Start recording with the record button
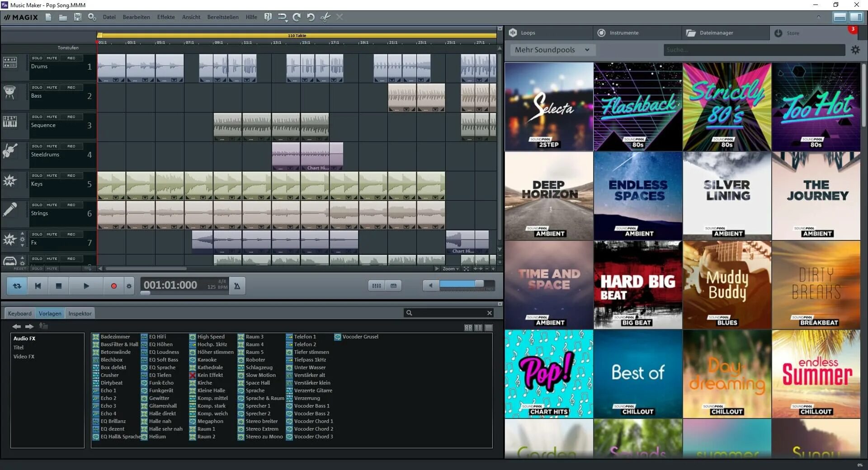The image size is (868, 470). [x=114, y=286]
